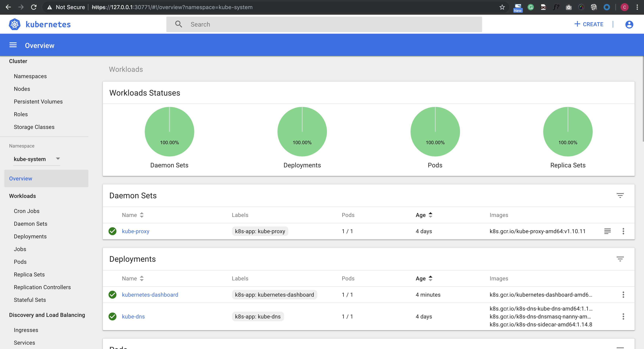Click the camera extension icon
Viewport: 644px width, 349px height.
click(569, 7)
